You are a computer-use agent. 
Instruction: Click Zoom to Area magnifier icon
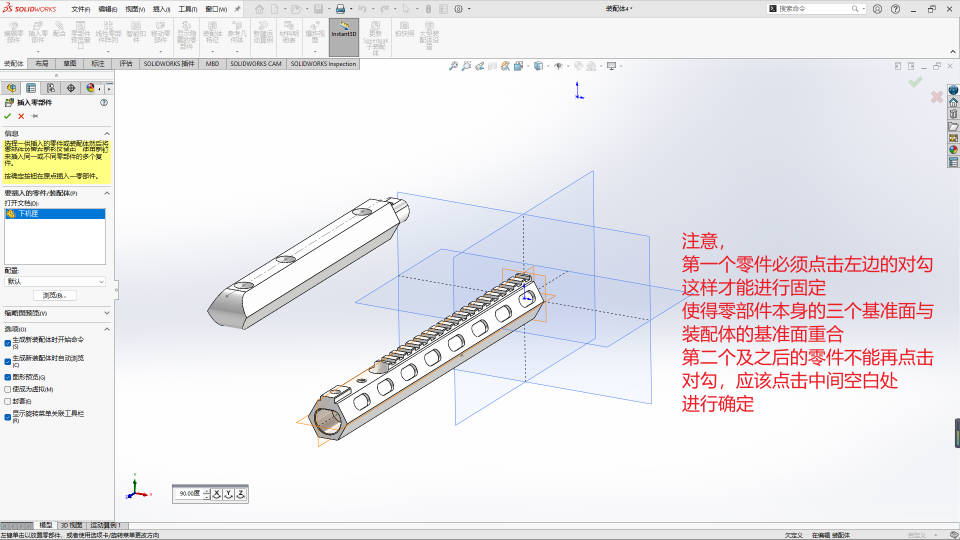click(x=467, y=66)
